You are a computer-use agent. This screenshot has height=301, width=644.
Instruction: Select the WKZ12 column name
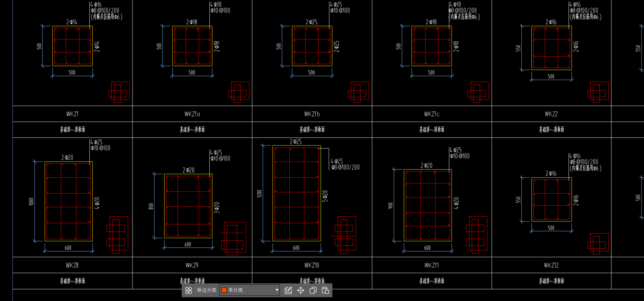(551, 265)
